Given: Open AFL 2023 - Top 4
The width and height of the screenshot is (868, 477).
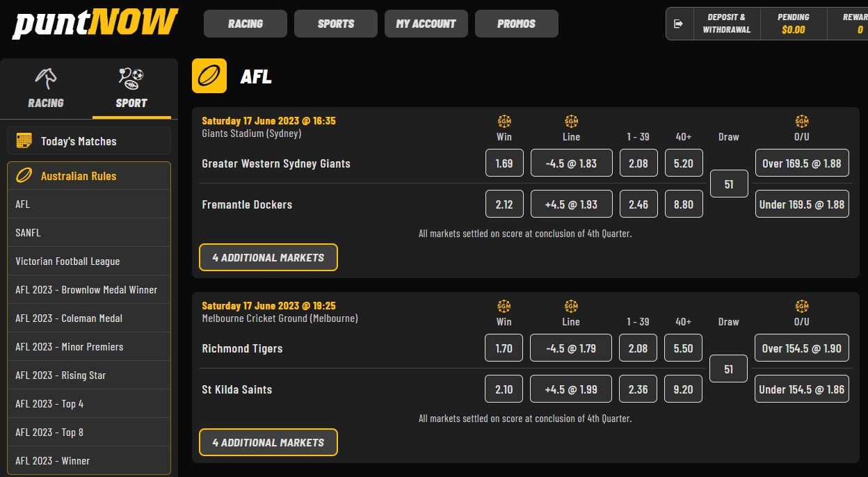Looking at the screenshot, I should 89,404.
